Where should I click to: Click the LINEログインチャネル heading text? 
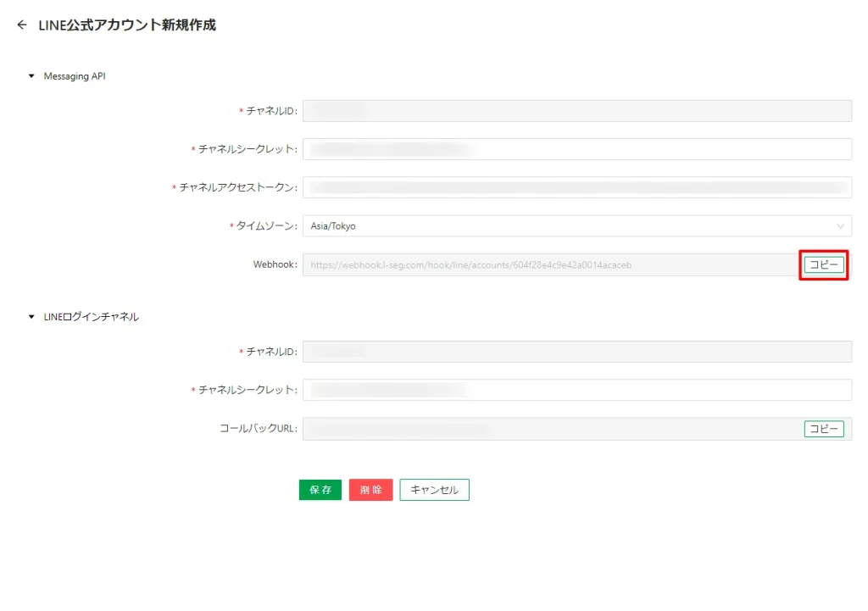click(x=92, y=317)
